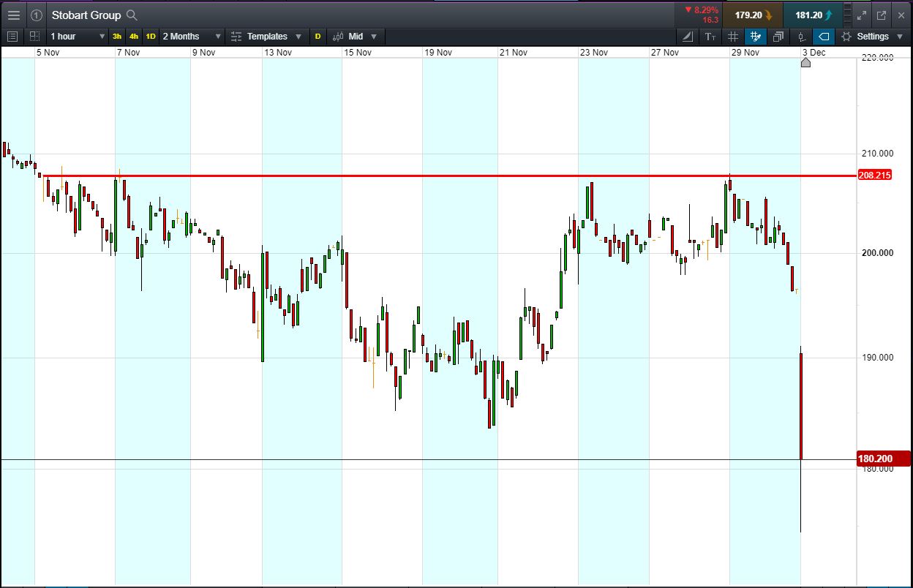The width and height of the screenshot is (913, 588).
Task: Expand the Settings dropdown arrow
Action: click(901, 36)
